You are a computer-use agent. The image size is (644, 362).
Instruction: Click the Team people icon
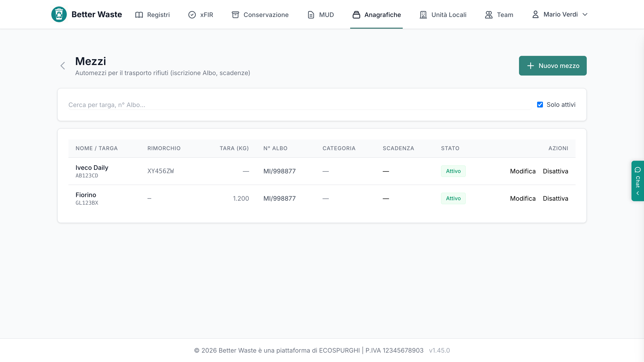(489, 15)
